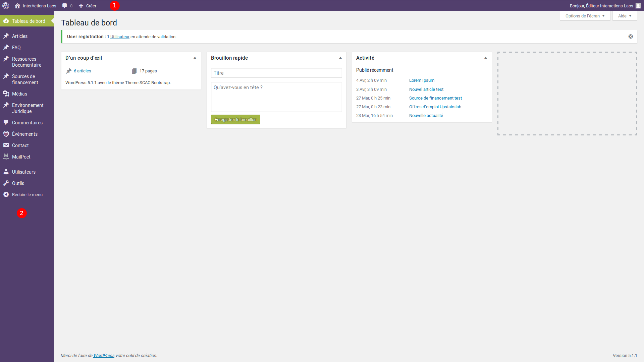Click in the Titre input field
The width and height of the screenshot is (644, 362).
click(x=276, y=73)
